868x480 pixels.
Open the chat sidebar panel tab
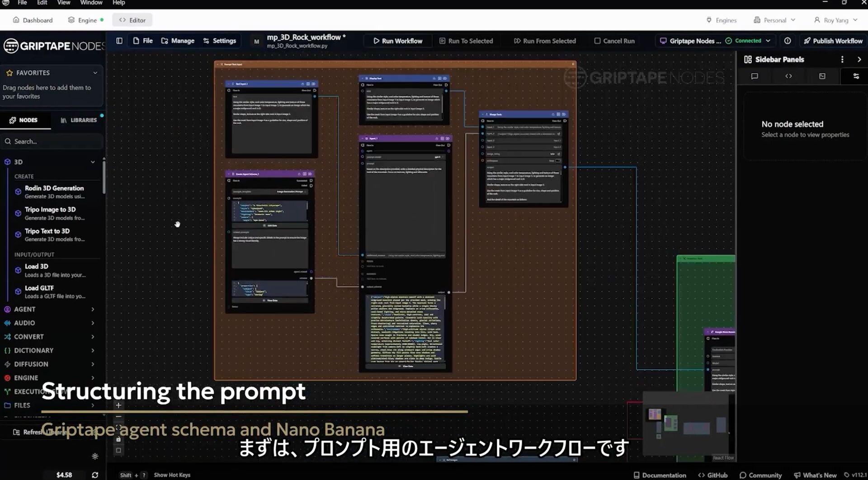coord(755,76)
